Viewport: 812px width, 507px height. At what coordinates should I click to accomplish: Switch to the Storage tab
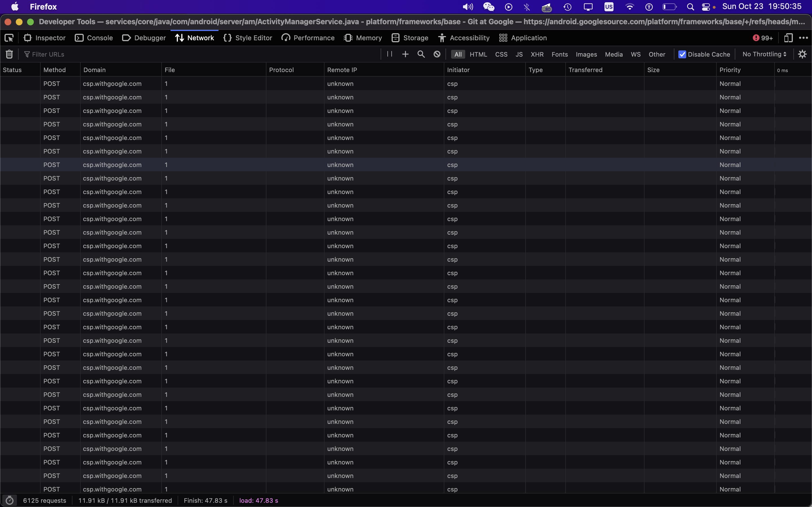tap(410, 38)
